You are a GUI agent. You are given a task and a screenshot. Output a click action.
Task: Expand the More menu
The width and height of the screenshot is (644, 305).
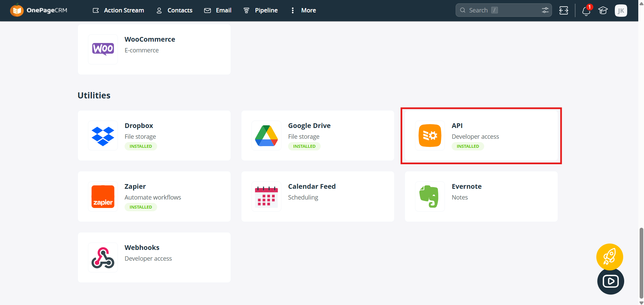304,10
